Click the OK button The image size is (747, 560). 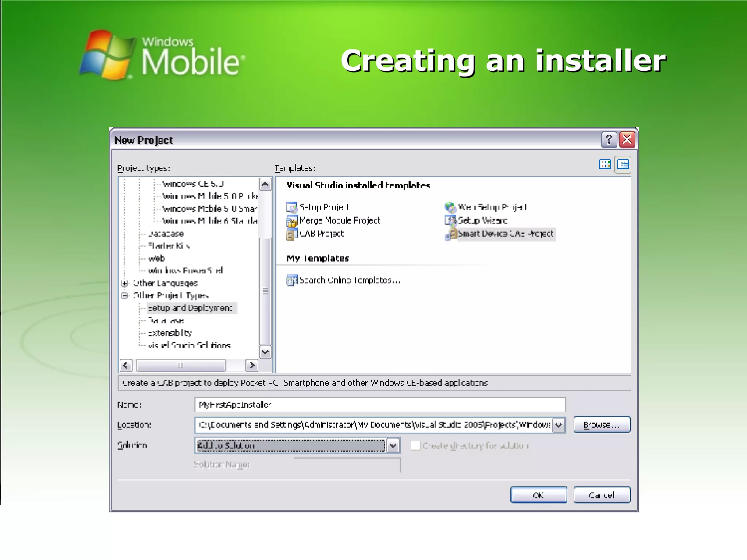pos(539,495)
